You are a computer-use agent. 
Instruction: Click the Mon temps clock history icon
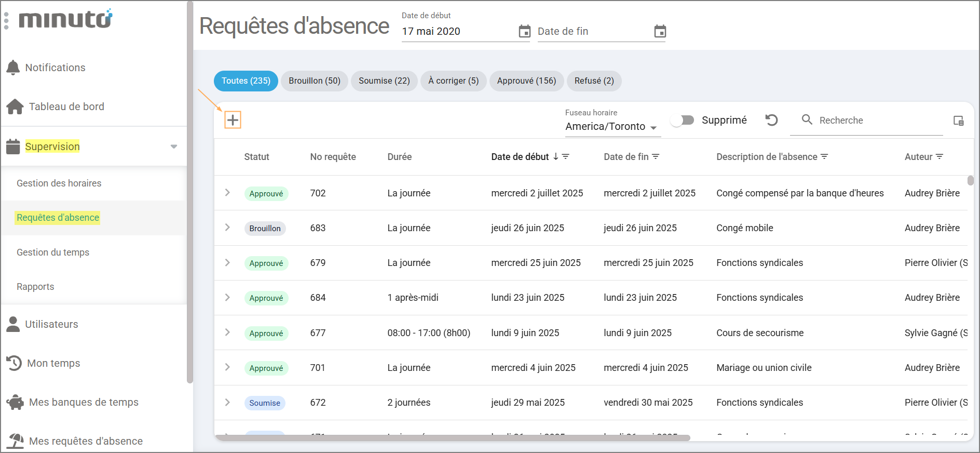14,363
